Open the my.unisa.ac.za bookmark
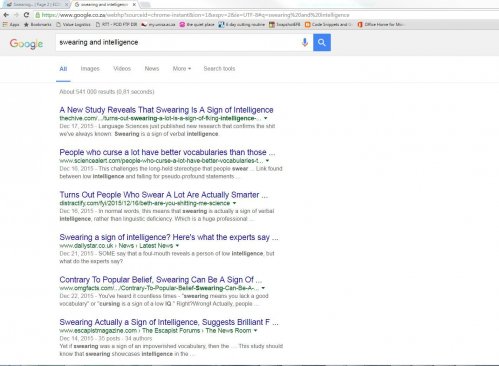This screenshot has height=366, width=499. [x=158, y=25]
